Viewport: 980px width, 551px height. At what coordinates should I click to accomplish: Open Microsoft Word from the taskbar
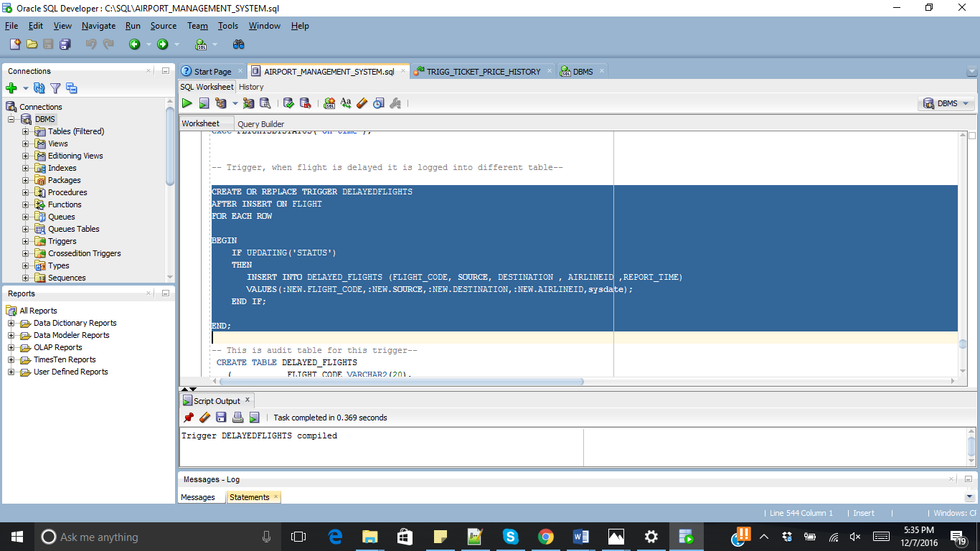(x=581, y=537)
